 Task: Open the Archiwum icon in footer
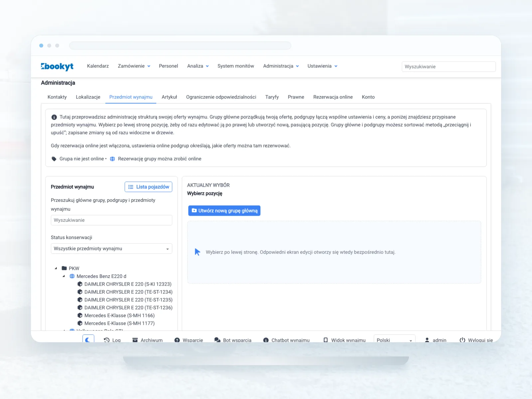click(x=135, y=340)
